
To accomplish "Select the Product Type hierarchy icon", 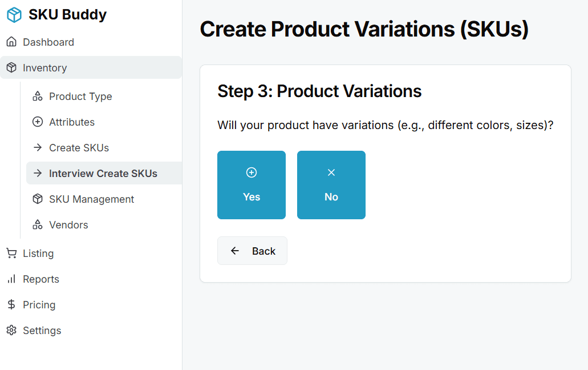I will (37, 96).
